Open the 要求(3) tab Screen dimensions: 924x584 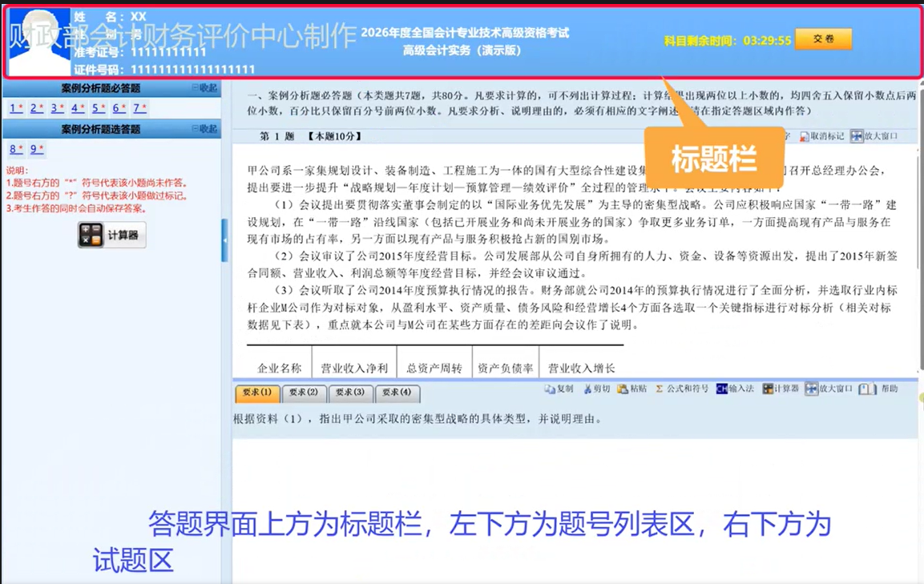coord(350,393)
